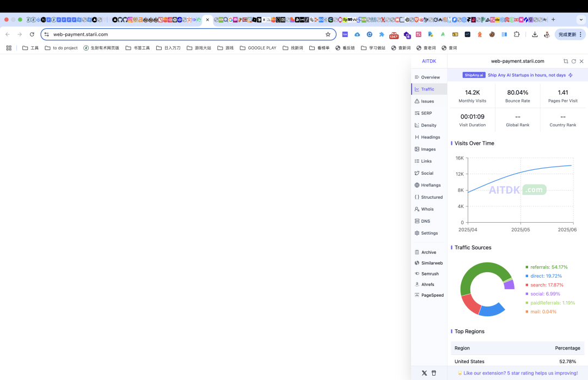
Task: Toggle the social legend entry
Action: tap(543, 294)
